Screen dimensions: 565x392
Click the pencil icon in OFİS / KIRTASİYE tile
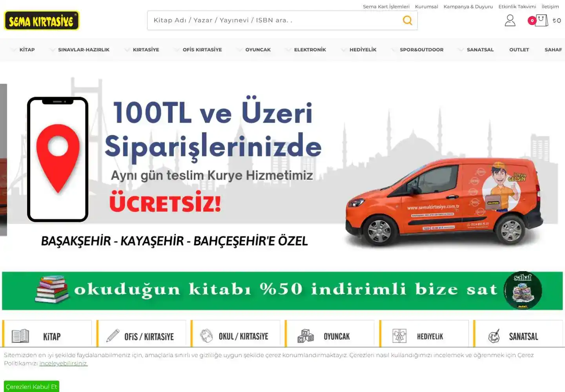click(x=113, y=336)
